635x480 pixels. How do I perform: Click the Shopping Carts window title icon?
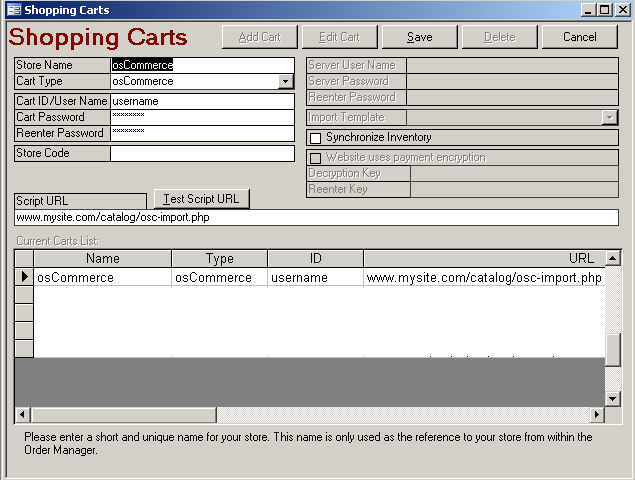[14, 10]
